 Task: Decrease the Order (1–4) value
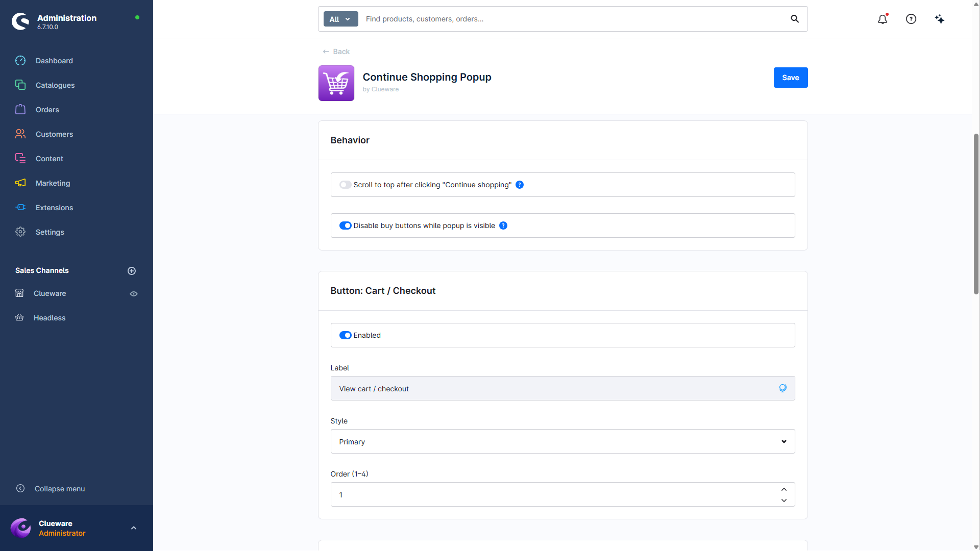coord(784,500)
